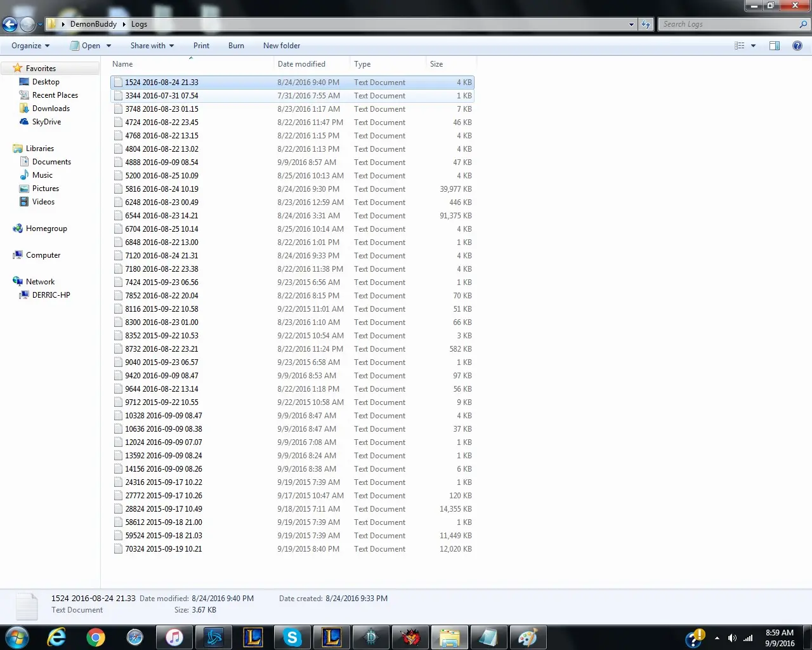
Task: Click Print in the toolbar
Action: click(201, 46)
